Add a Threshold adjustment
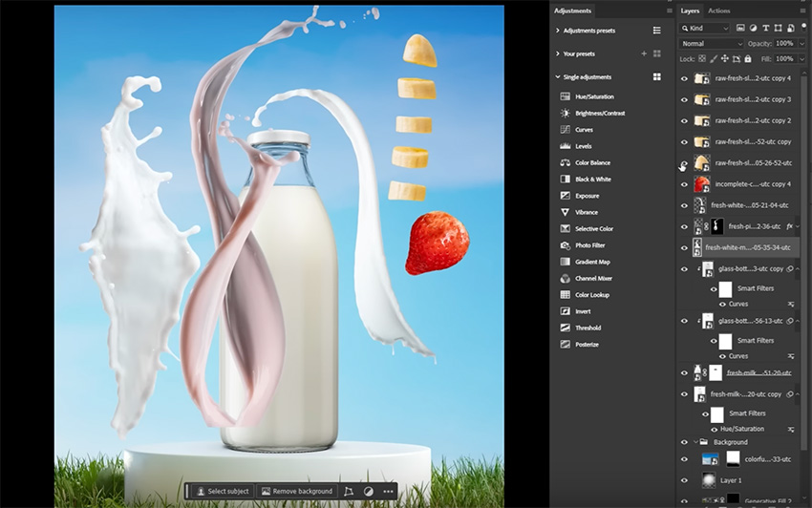This screenshot has height=508, width=812. pyautogui.click(x=581, y=328)
